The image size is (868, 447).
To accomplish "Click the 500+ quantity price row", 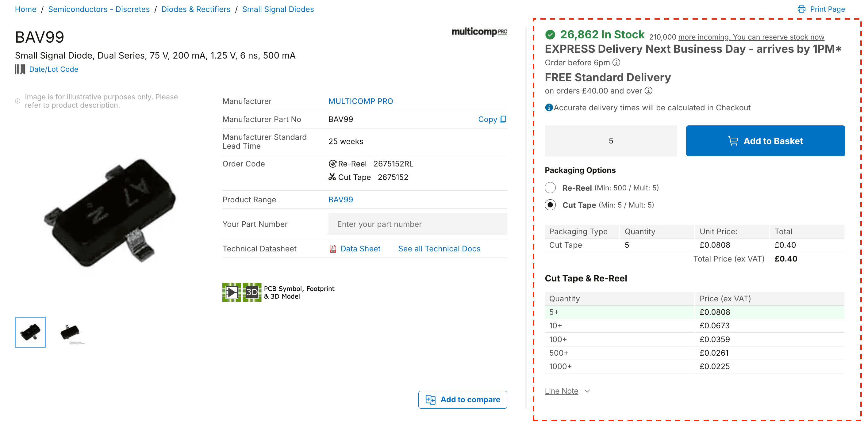I will [694, 353].
